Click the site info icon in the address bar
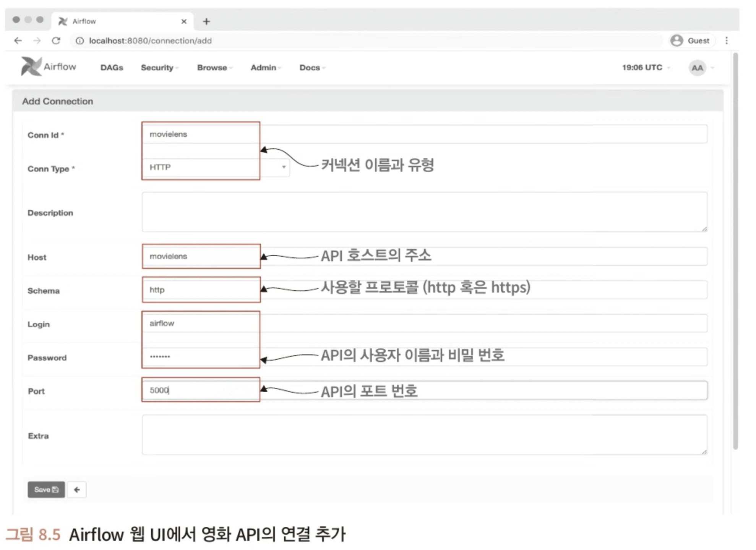756x550 pixels. pyautogui.click(x=79, y=40)
